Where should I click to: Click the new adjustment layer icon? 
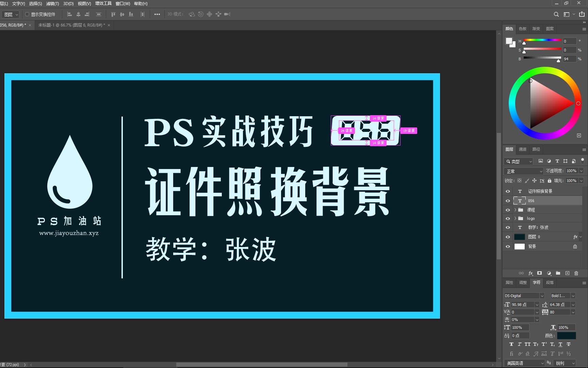pyautogui.click(x=549, y=273)
